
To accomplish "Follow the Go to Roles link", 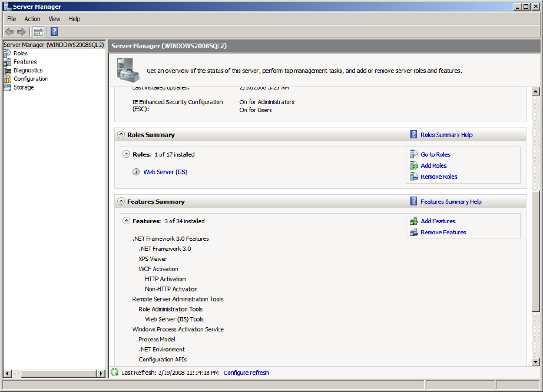I will 435,155.
